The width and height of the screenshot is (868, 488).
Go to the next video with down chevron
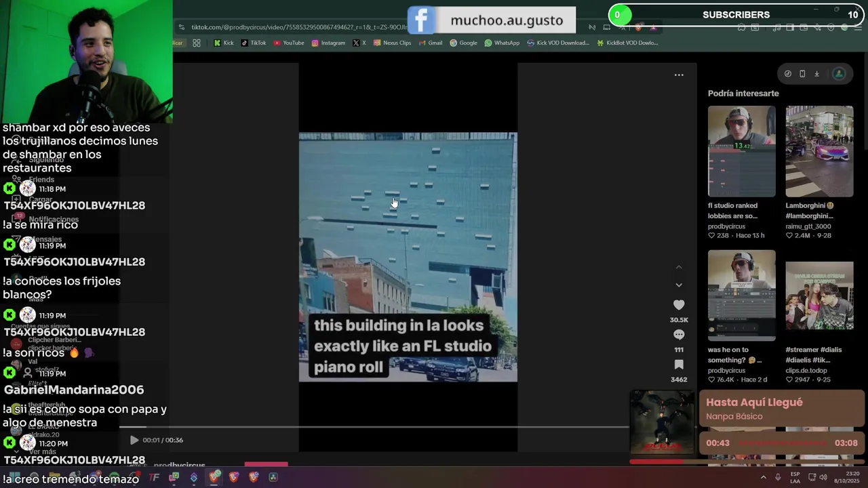click(679, 285)
